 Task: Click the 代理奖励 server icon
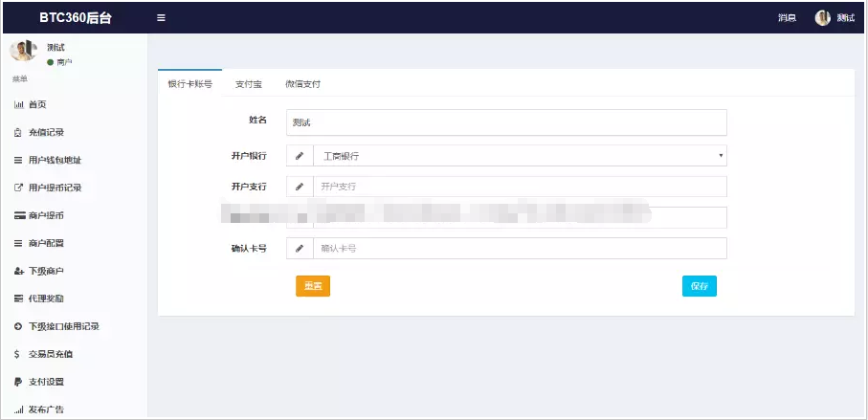click(18, 298)
